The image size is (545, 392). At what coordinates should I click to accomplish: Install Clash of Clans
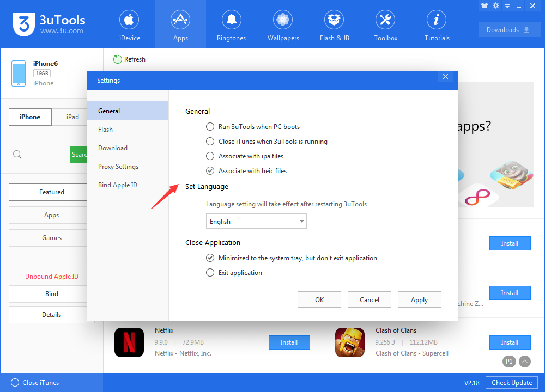510,342
